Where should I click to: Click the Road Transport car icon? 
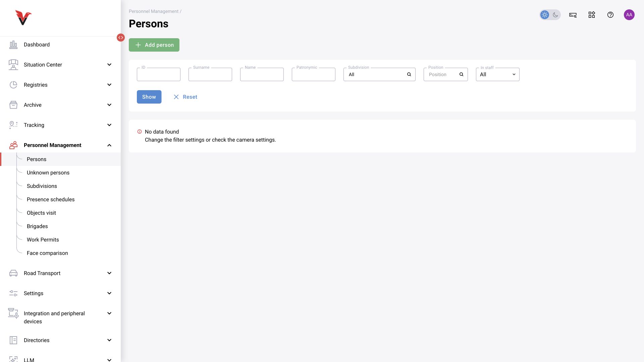[13, 273]
